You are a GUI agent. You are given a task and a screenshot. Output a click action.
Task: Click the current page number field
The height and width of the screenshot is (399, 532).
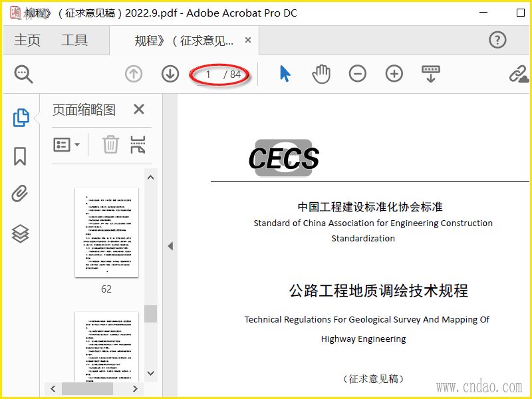coord(208,74)
